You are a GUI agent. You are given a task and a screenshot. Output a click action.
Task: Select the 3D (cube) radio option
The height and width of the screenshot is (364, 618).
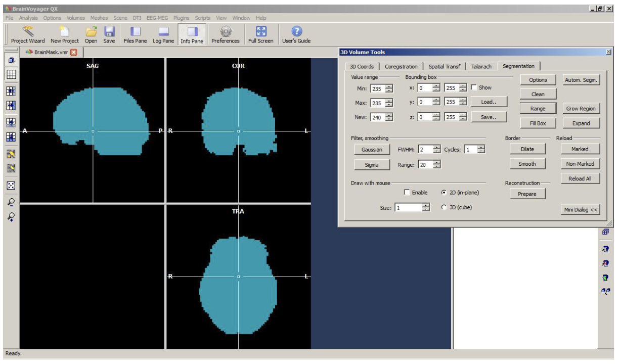coord(444,207)
